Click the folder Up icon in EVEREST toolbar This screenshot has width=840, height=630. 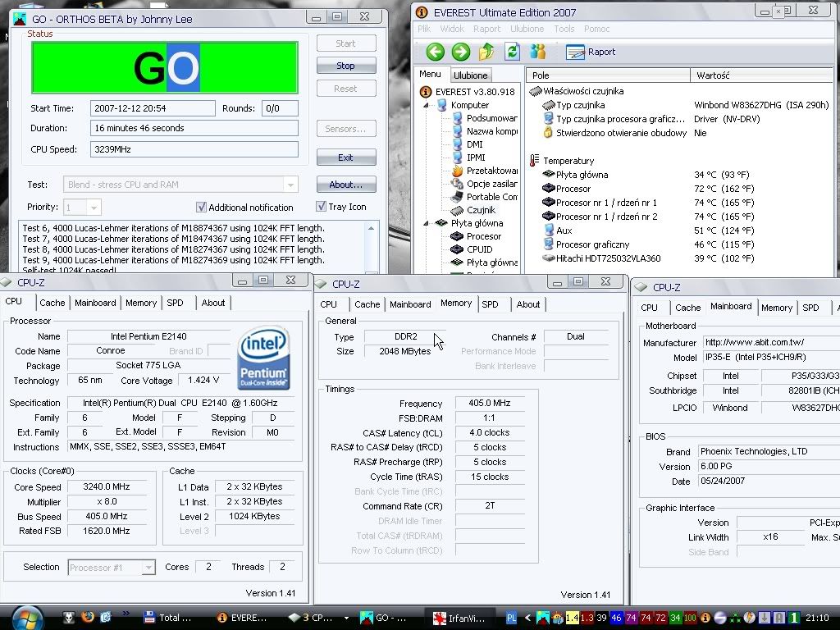click(x=486, y=52)
